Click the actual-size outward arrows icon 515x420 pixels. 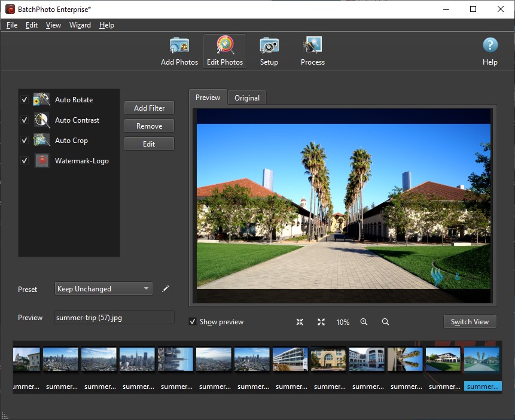[321, 322]
